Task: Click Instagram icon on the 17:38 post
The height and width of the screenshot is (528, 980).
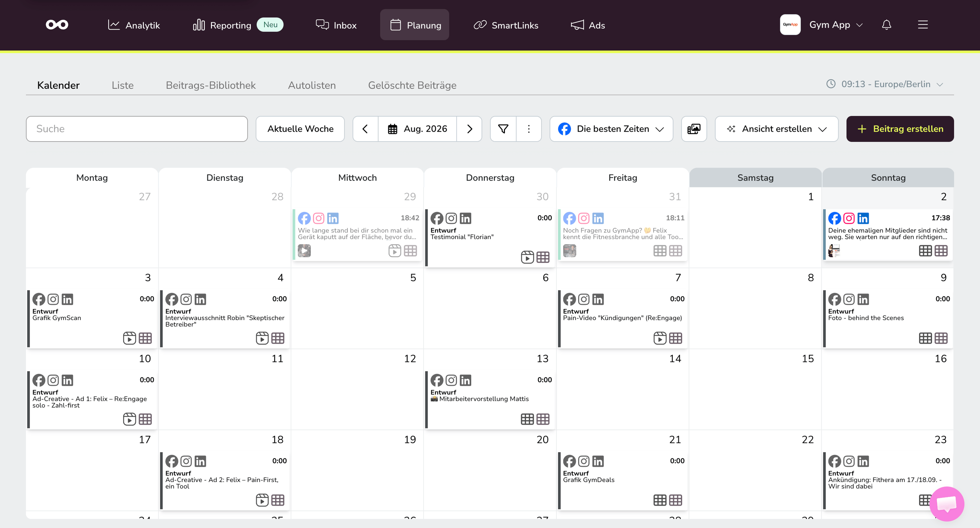Action: (849, 218)
